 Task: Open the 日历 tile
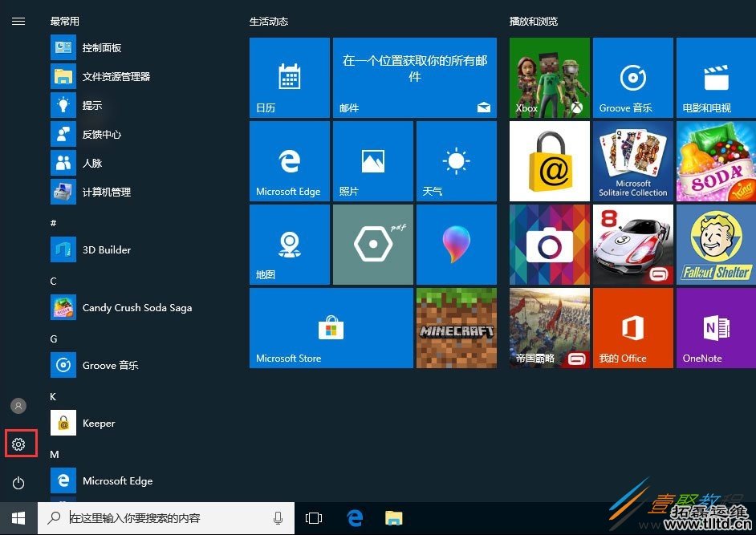289,76
